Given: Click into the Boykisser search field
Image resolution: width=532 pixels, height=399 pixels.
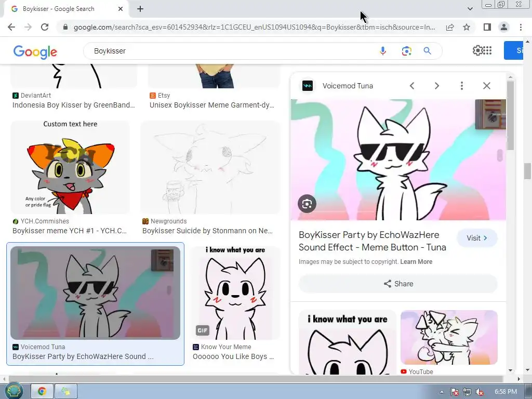Looking at the screenshot, I should (231, 51).
